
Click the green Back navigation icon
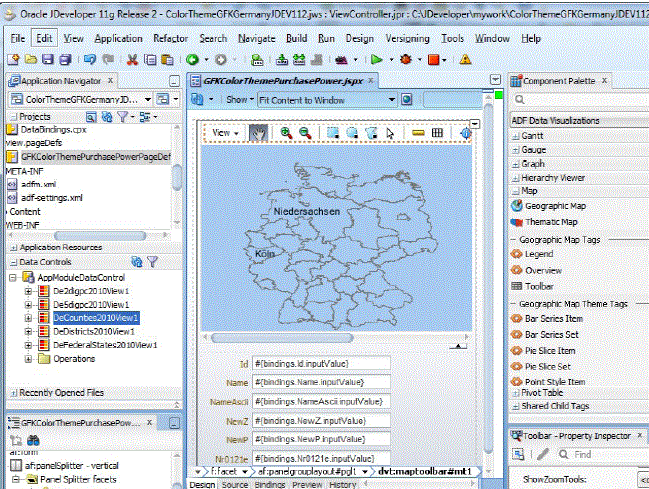[x=192, y=60]
